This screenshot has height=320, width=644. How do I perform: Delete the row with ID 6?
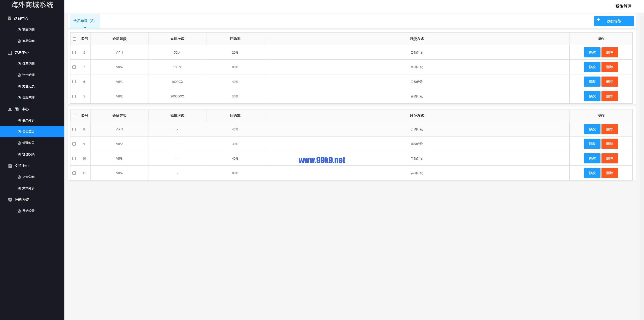[x=610, y=82]
